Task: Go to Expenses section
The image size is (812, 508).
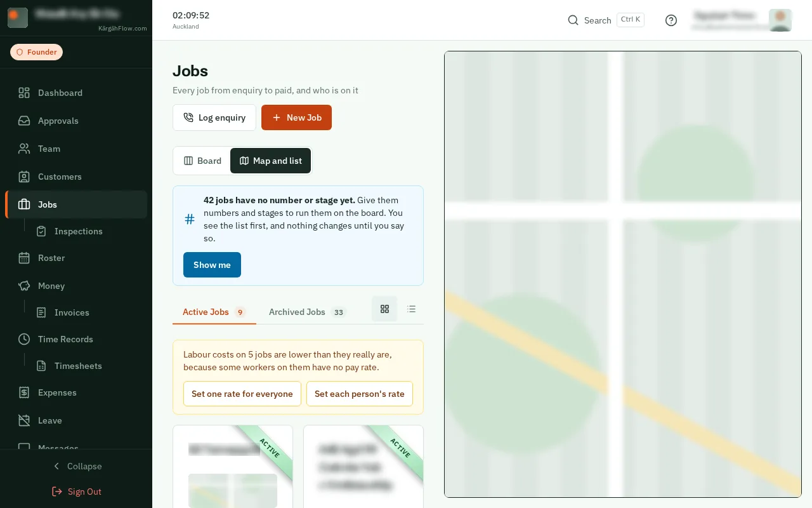Action: tap(76, 392)
